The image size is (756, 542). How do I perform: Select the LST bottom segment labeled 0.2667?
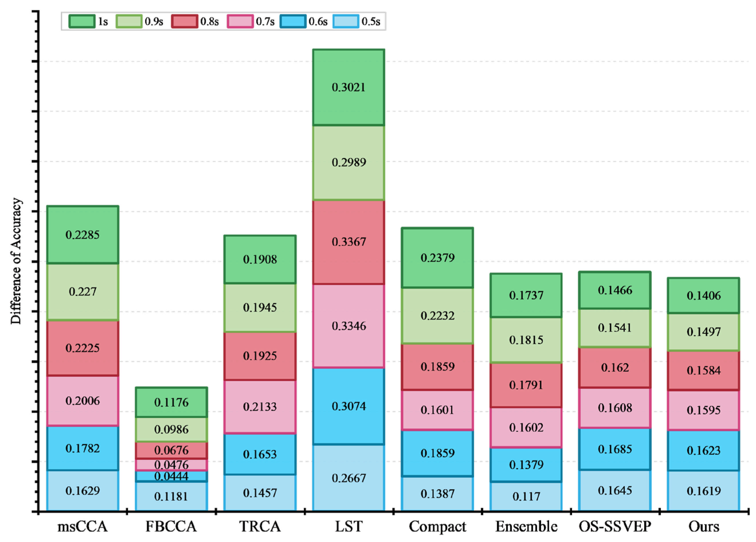(349, 478)
